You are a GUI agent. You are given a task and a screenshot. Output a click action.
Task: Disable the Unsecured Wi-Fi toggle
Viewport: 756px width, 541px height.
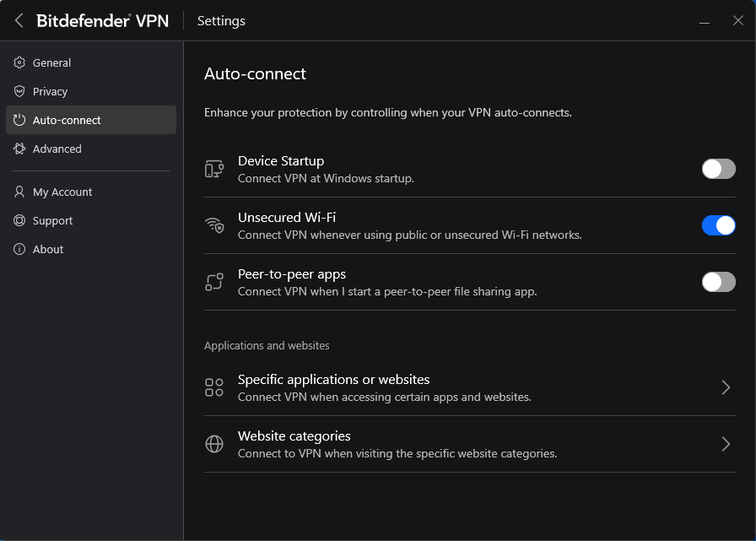718,225
